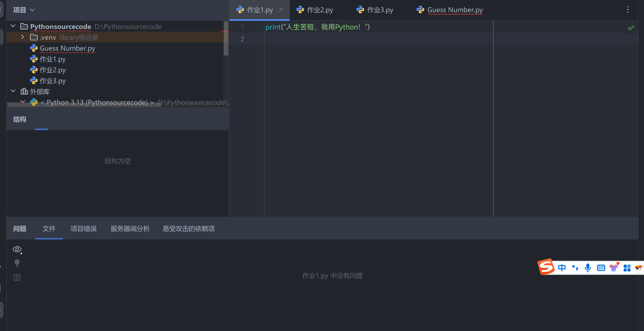644x331 pixels.
Task: Toggle Chinese/English input mode button
Action: pyautogui.click(x=562, y=268)
